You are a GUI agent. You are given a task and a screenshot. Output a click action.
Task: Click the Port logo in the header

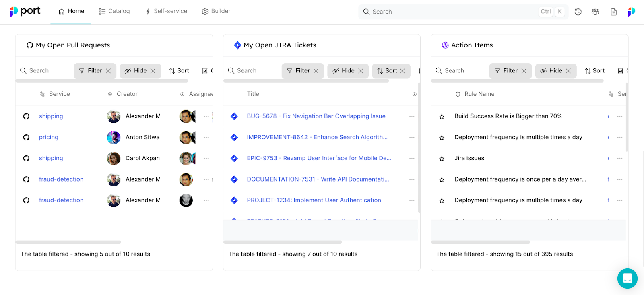coord(25,11)
